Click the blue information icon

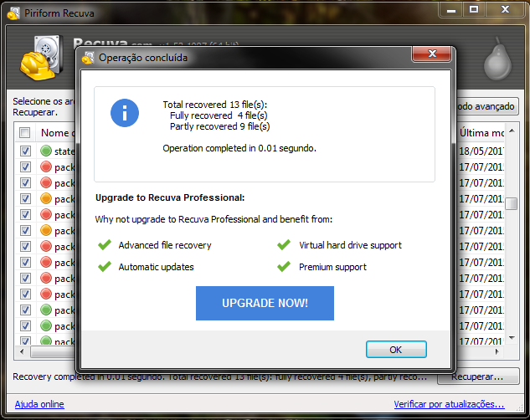coord(125,113)
